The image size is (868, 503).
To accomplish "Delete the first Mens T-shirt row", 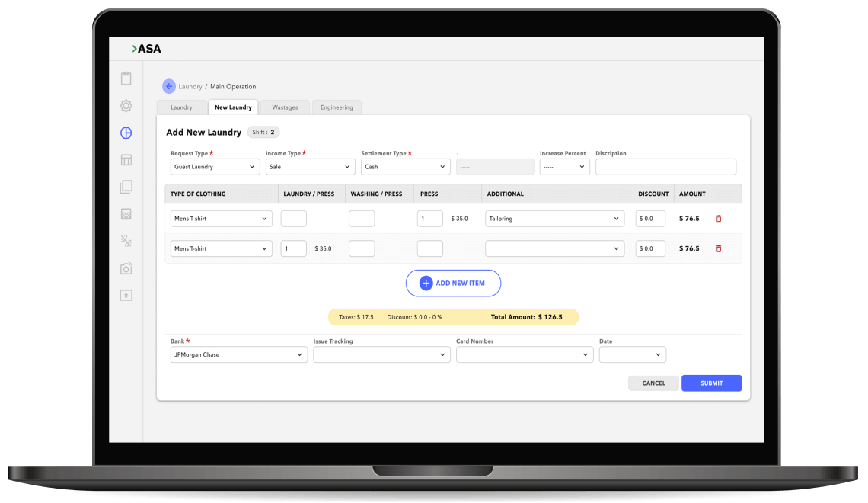I will [719, 219].
